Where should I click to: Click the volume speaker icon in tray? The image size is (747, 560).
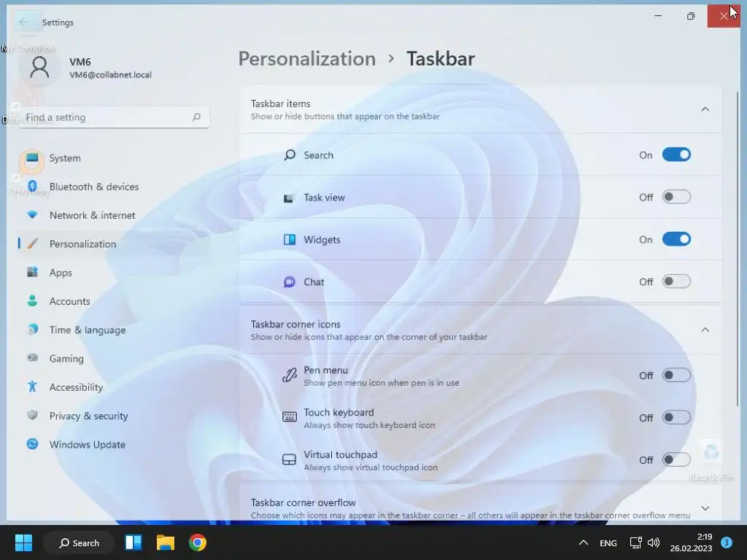[654, 542]
